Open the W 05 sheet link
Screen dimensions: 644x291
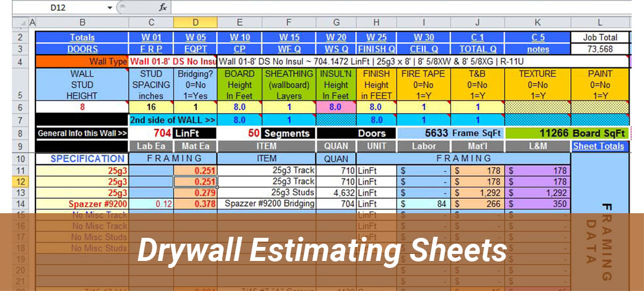195,38
